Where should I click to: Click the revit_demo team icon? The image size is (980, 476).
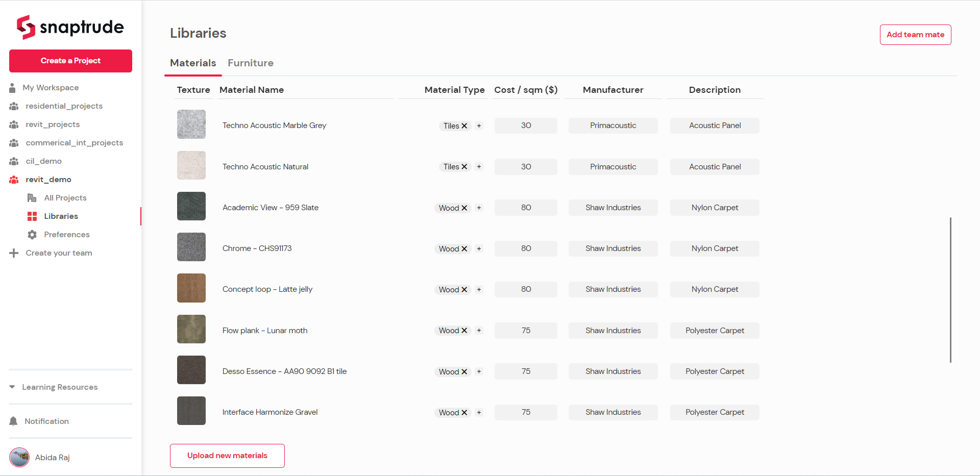(14, 180)
